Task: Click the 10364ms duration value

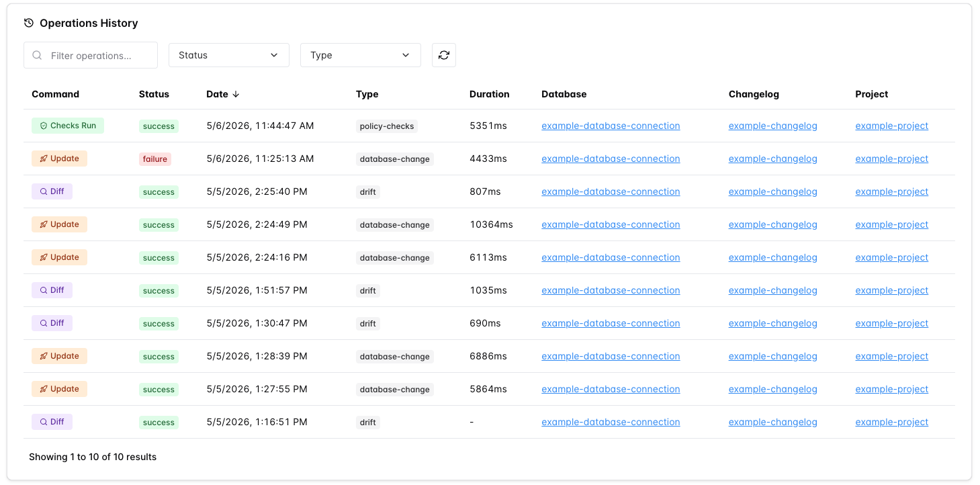Action: point(491,224)
